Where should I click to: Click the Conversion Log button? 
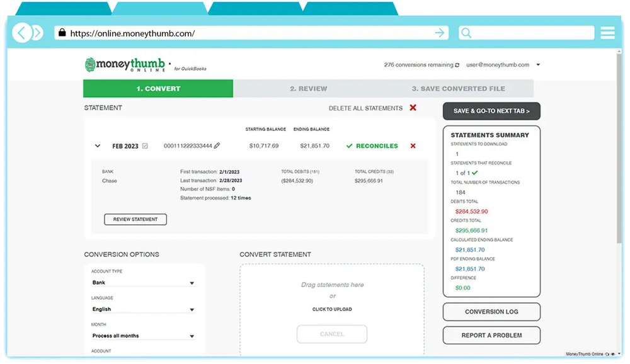point(491,312)
